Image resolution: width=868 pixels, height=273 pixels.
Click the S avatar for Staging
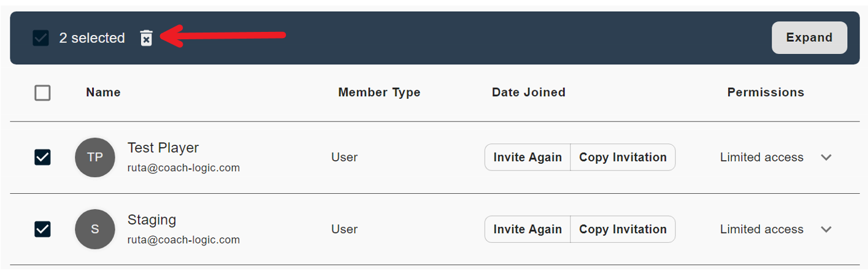pos(95,229)
